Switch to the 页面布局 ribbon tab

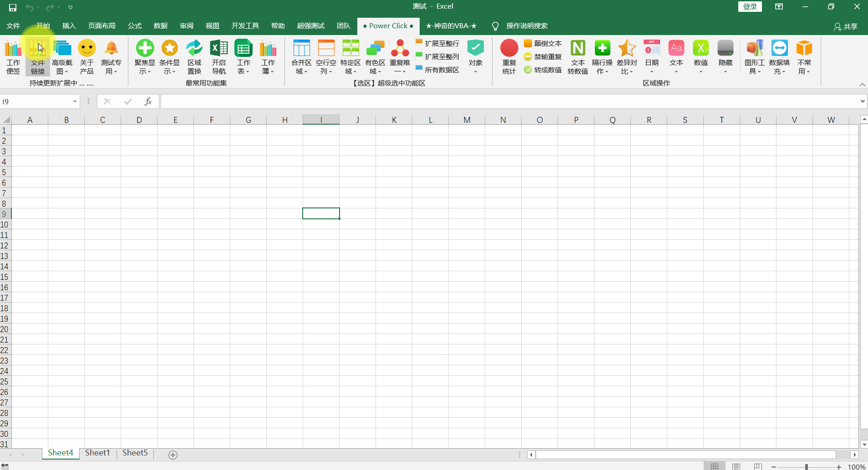[x=102, y=26]
